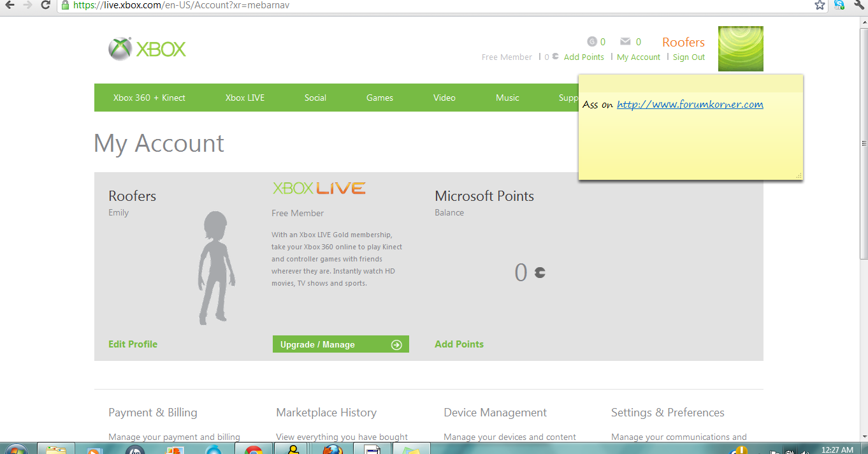Open the Music navigation menu

tap(507, 98)
